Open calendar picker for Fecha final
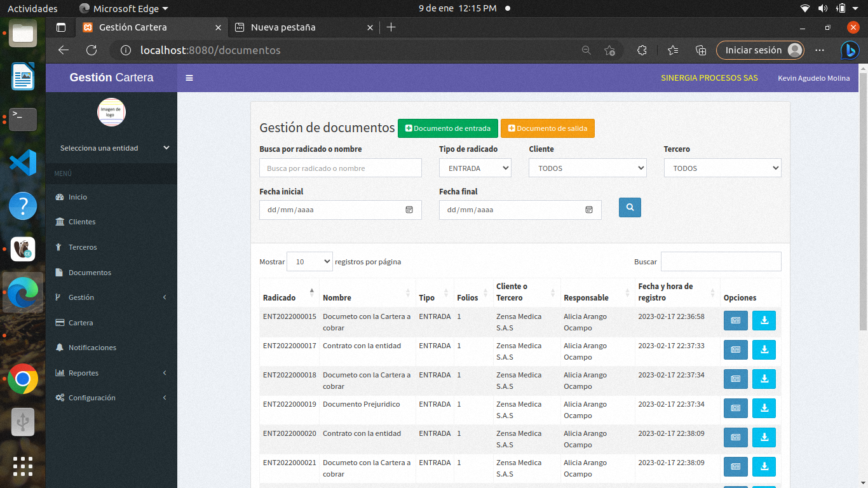 coord(589,210)
